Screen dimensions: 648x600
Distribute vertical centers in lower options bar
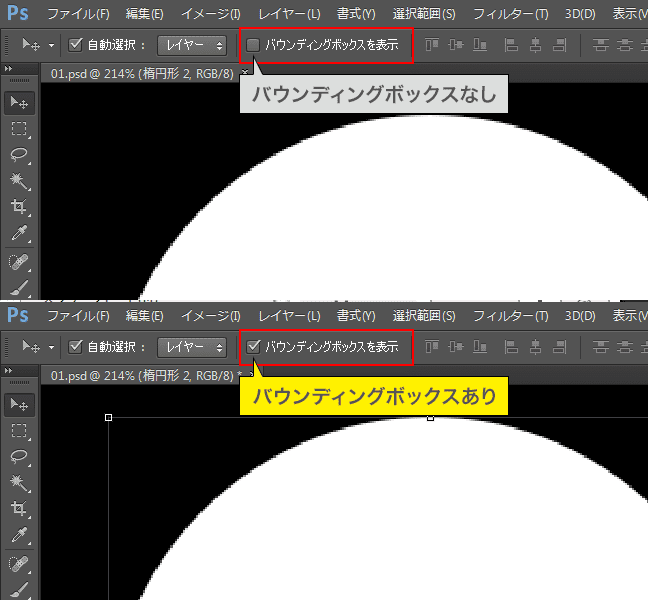[x=625, y=347]
